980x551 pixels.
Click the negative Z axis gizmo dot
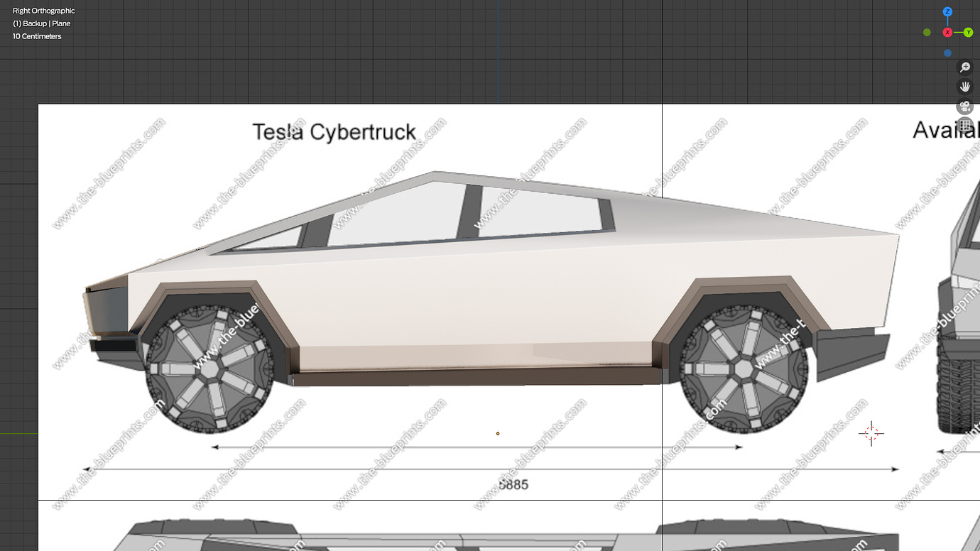tap(947, 53)
